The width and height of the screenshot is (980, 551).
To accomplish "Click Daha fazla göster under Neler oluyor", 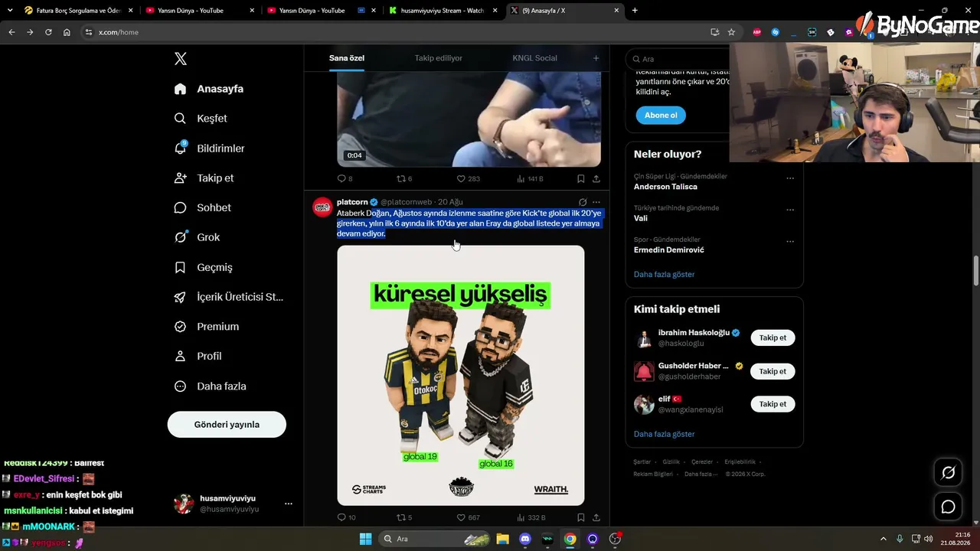I will (x=664, y=274).
